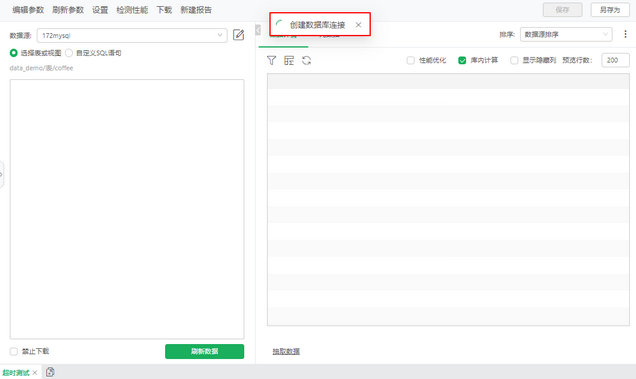Tick the 禁止下载 checkbox

(x=14, y=351)
